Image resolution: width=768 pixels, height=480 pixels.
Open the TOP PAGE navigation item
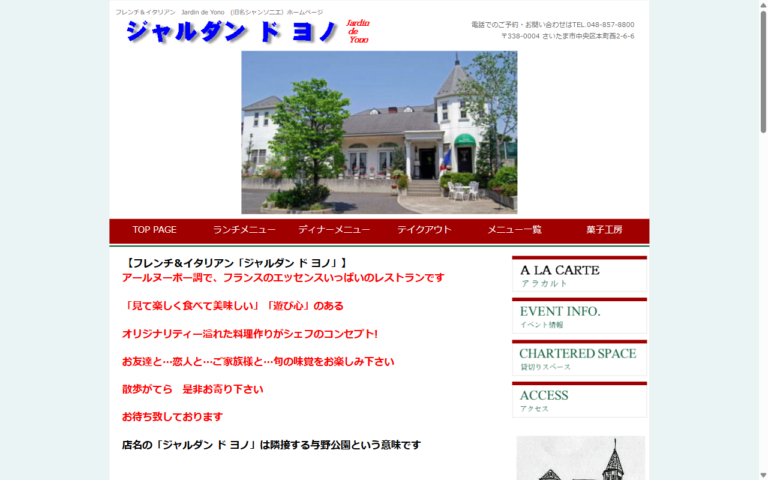click(154, 230)
